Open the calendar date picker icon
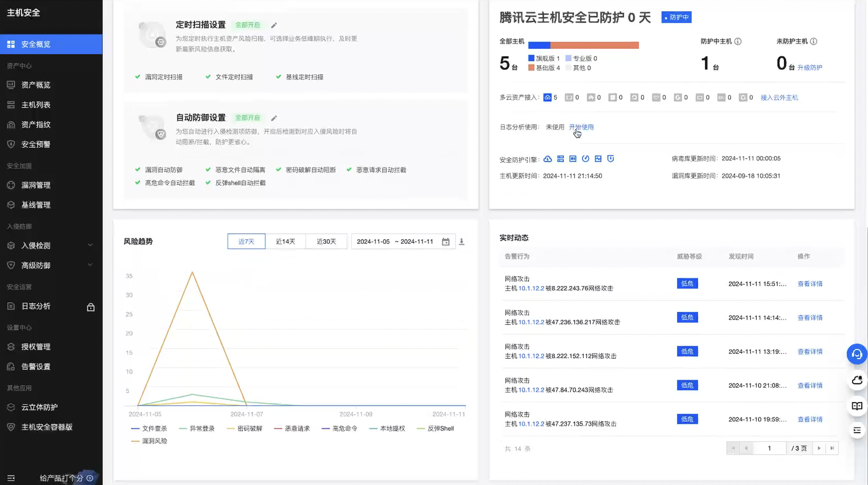The width and height of the screenshot is (868, 485). coord(445,242)
